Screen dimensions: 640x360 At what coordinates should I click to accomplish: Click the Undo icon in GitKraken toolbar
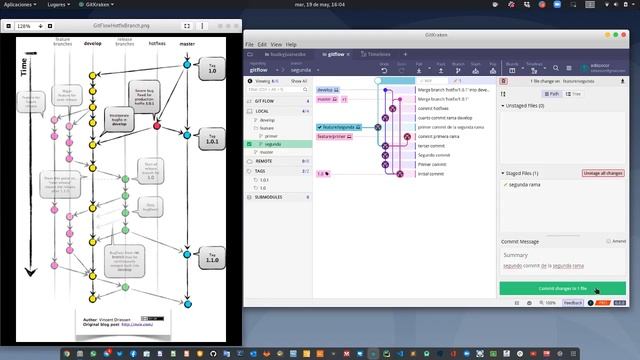[384, 71]
